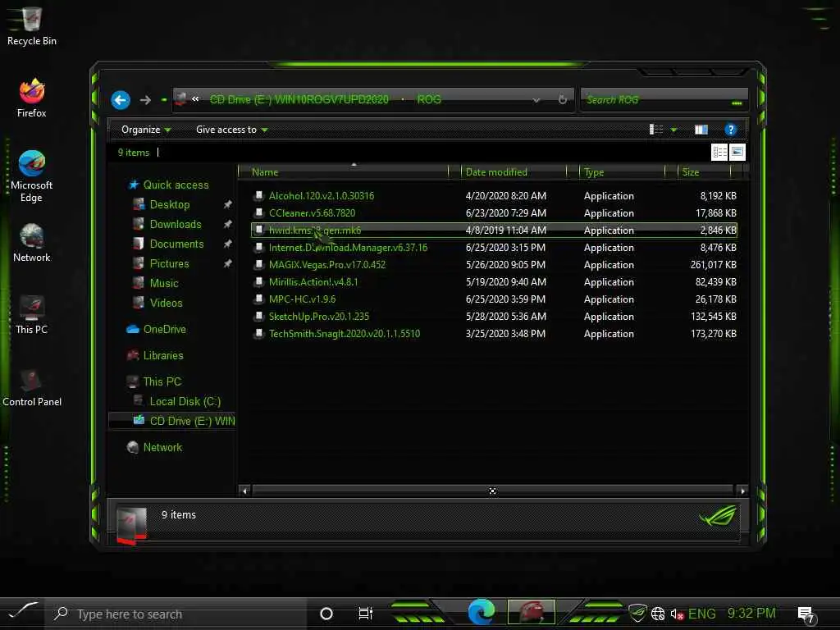Click the Back navigation arrow
Screen dimensions: 840x630
point(121,99)
